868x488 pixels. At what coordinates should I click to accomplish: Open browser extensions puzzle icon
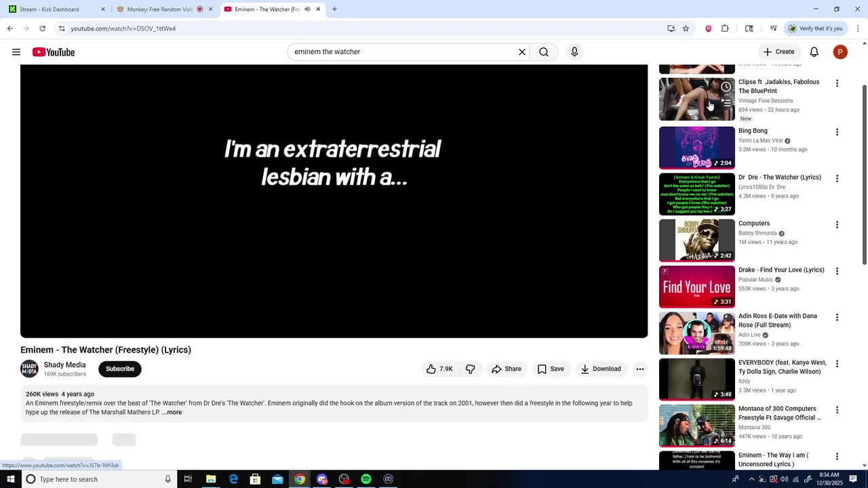pyautogui.click(x=725, y=28)
